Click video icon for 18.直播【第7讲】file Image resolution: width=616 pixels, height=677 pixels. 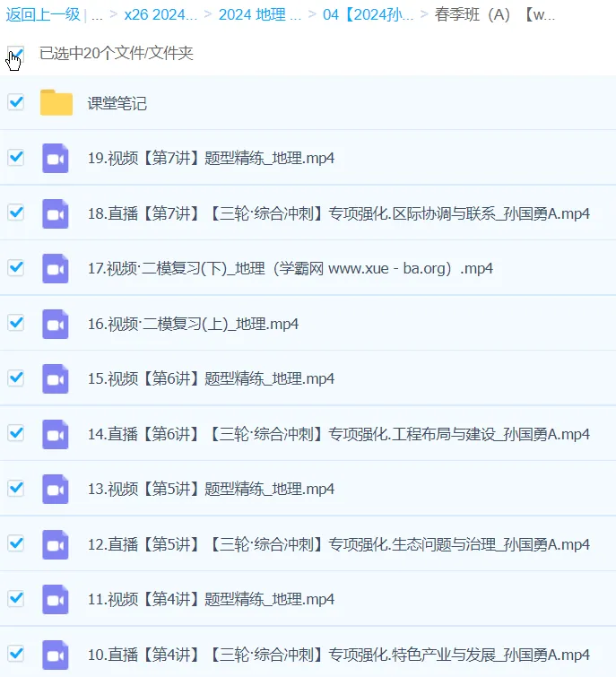(x=56, y=213)
